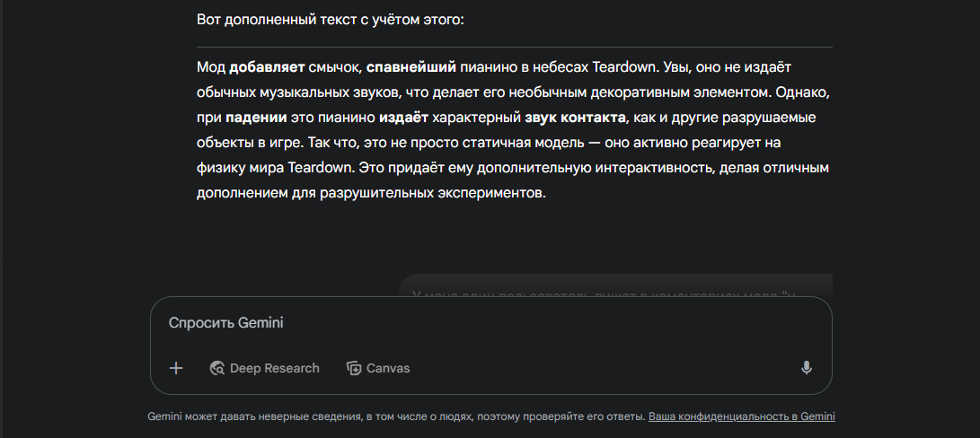Click the horizontal divider above the response
This screenshot has height=438, width=980.
click(515, 47)
